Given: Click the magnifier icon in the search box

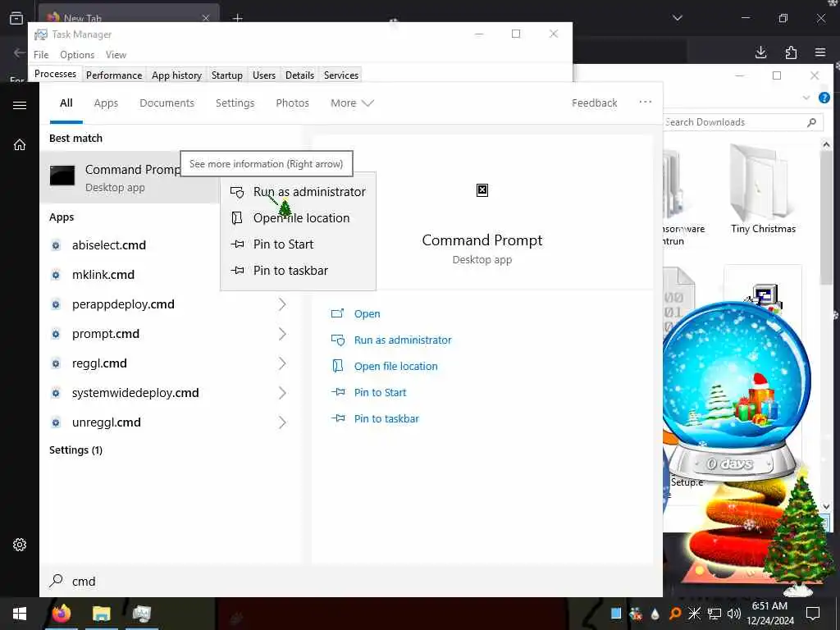Looking at the screenshot, I should (x=56, y=581).
